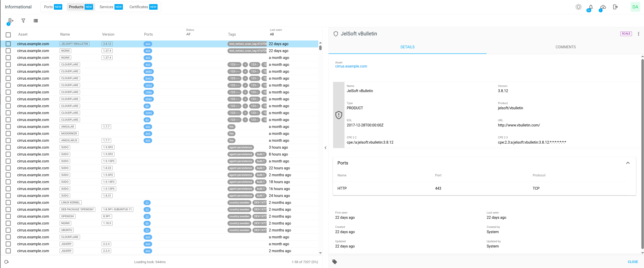The image size is (644, 268).
Task: Toggle the light/dark theme sun icon
Action: click(578, 7)
